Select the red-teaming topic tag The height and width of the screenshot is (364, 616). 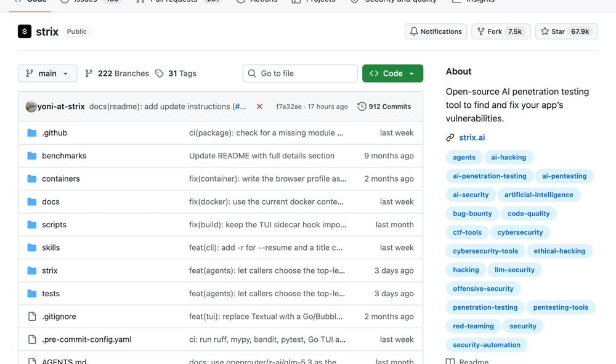tap(473, 326)
